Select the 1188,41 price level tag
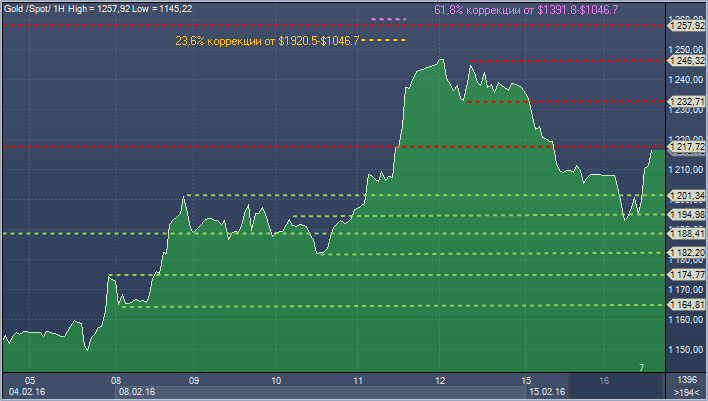708x401 pixels. pyautogui.click(x=687, y=234)
